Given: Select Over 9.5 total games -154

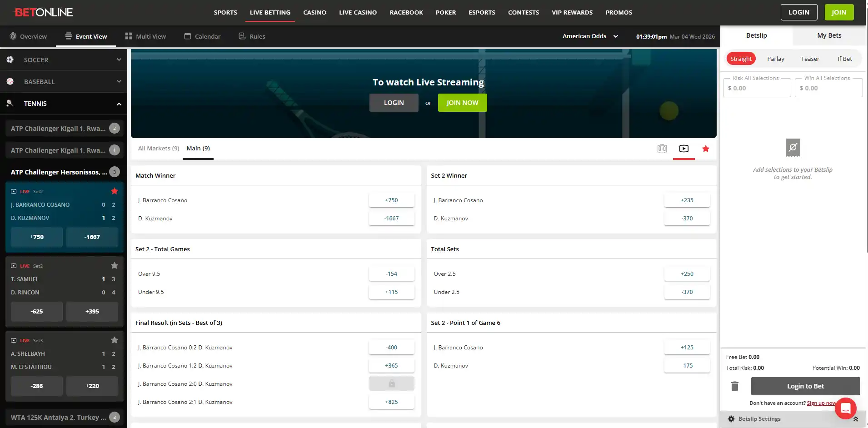Looking at the screenshot, I should pos(392,274).
